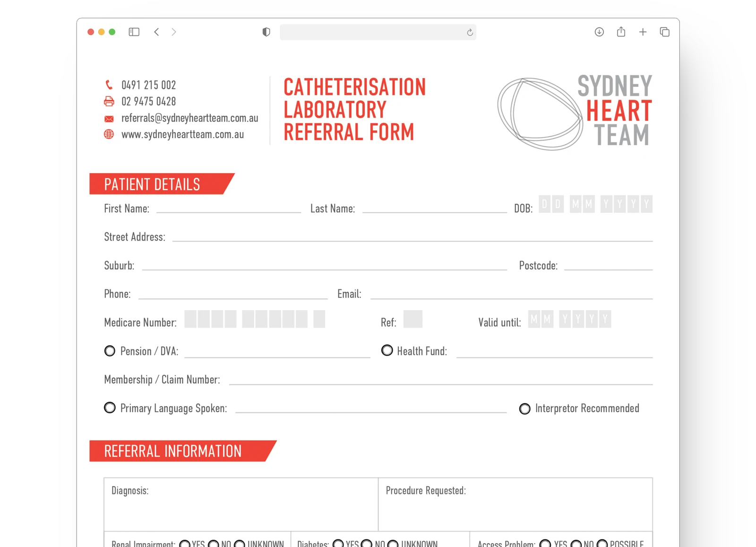Screen dimensions: 756x547
Task: Select the Pension / DVA radio button
Action: pyautogui.click(x=110, y=351)
